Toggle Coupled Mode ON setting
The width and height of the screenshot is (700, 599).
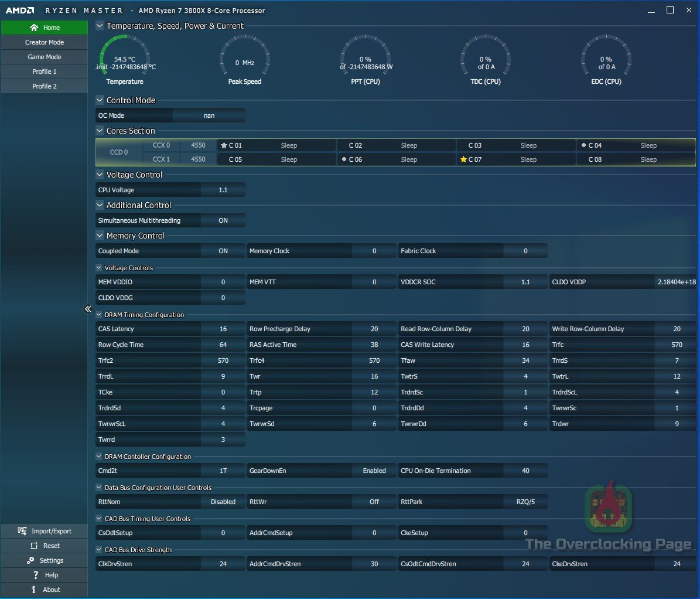[223, 251]
